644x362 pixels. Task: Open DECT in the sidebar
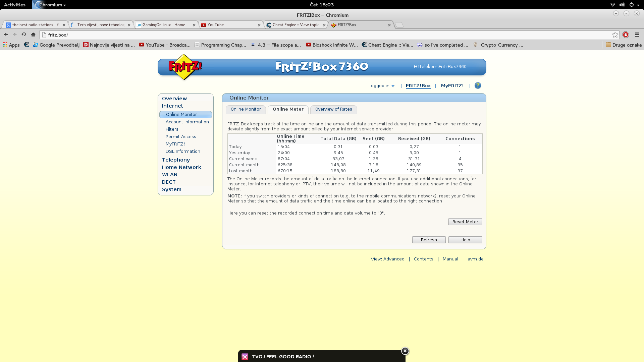tap(169, 182)
